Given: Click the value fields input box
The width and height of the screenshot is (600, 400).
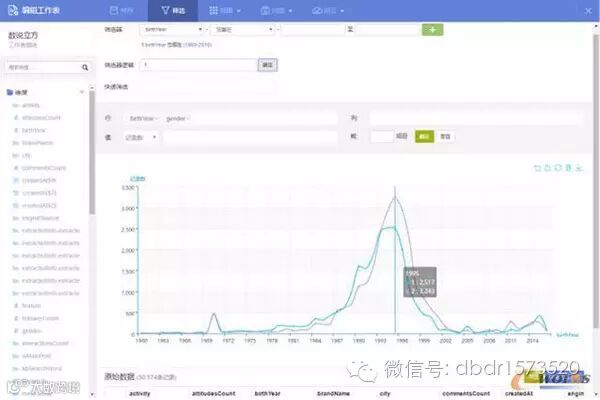Looking at the screenshot, I should (x=250, y=137).
